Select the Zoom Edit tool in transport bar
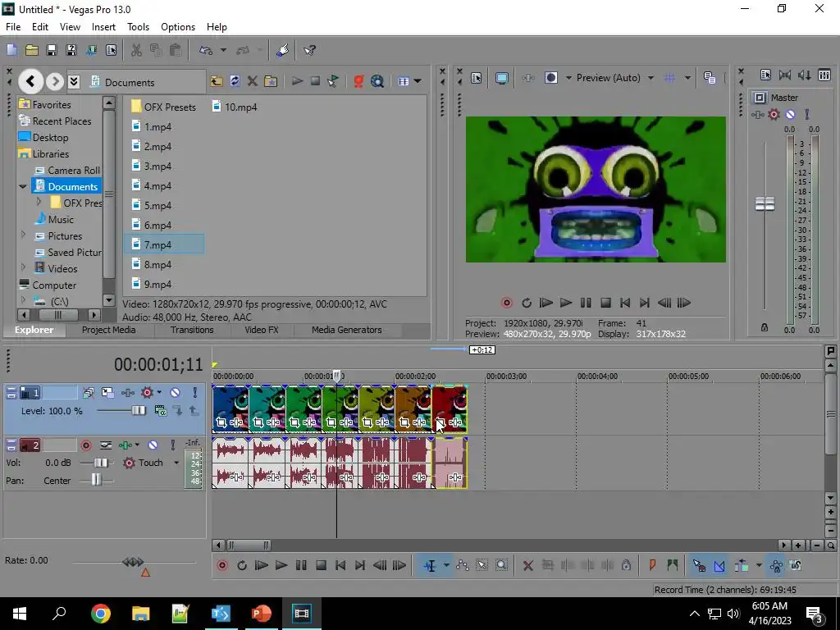The image size is (840, 630). coord(501,566)
